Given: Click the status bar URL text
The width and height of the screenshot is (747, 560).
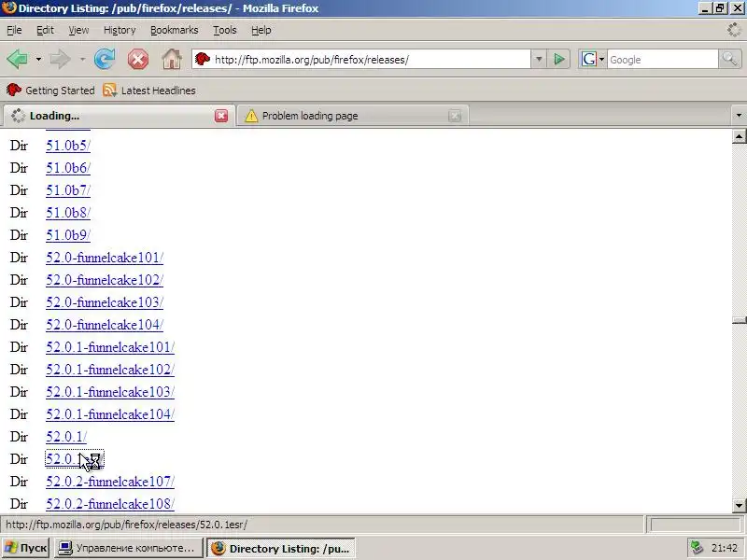Looking at the screenshot, I should (127, 525).
